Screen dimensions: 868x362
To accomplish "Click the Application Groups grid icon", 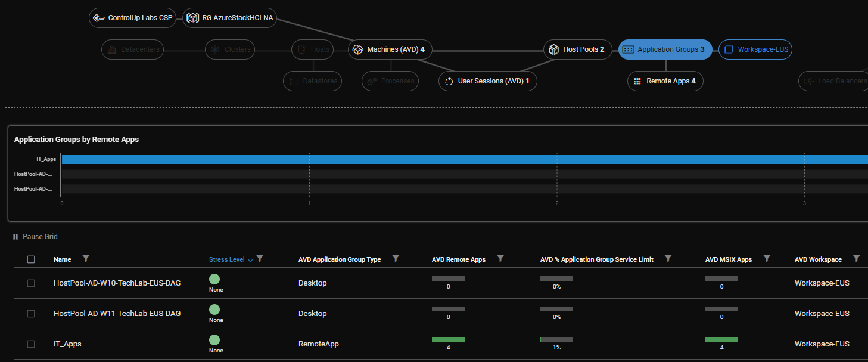I will pos(628,49).
